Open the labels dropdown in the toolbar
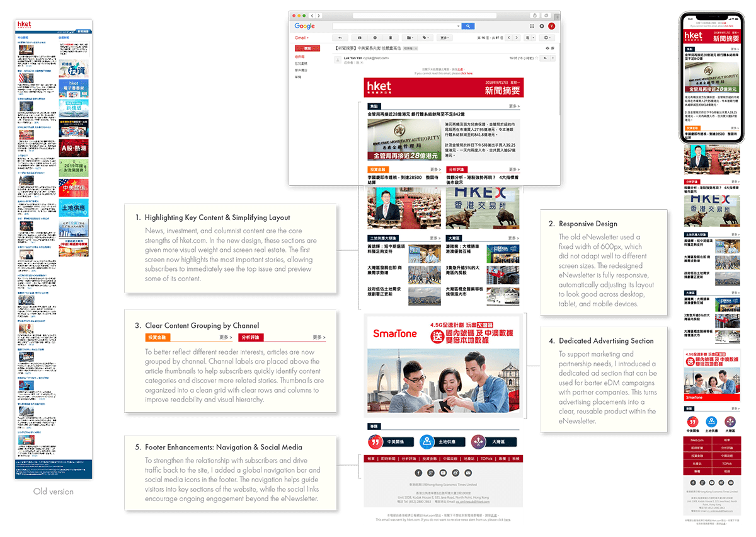The width and height of the screenshot is (756, 537). click(x=426, y=37)
